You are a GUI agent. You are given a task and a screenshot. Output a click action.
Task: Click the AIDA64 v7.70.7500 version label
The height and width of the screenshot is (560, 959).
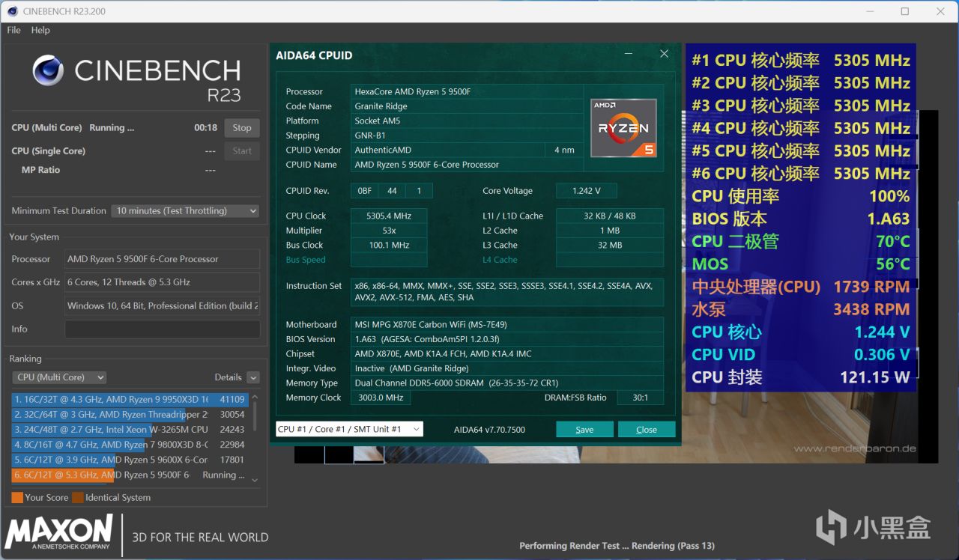pos(490,430)
